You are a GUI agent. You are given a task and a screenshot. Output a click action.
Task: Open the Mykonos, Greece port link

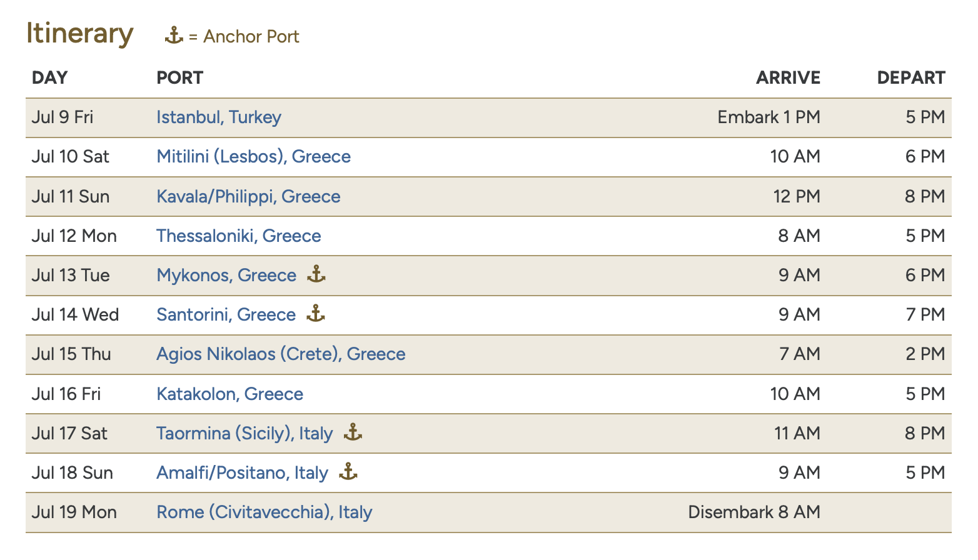click(x=226, y=276)
